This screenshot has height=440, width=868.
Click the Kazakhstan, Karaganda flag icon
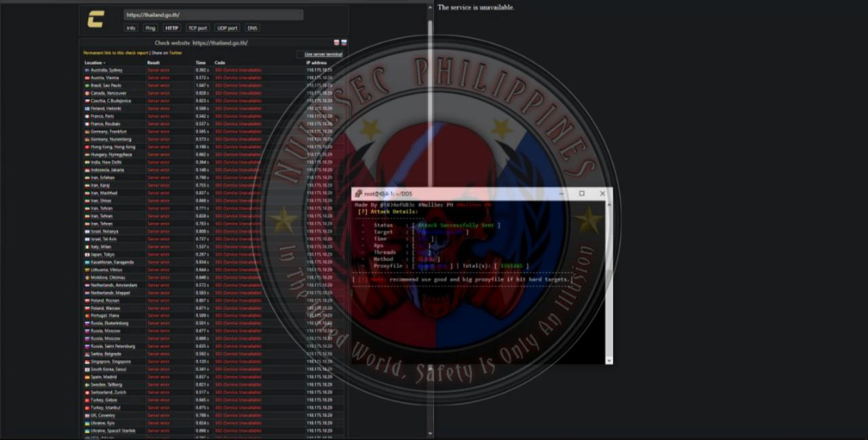coord(87,262)
